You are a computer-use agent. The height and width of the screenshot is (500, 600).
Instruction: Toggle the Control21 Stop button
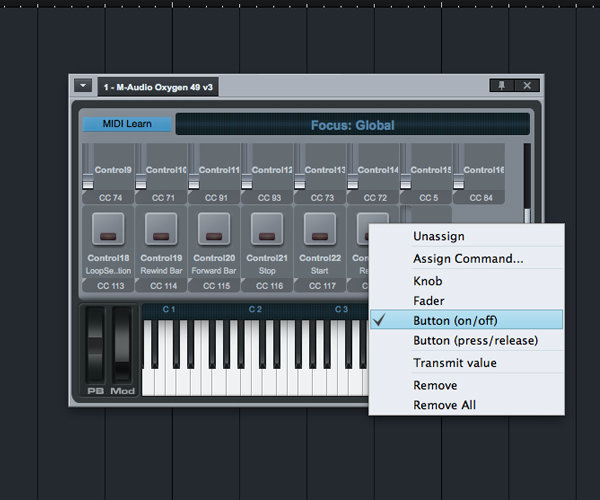267,229
